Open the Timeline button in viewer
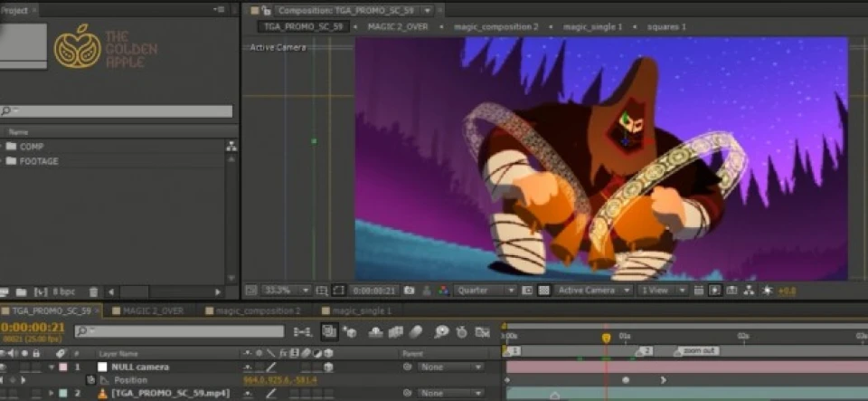Screen dimensions: 868x401 click(731, 291)
